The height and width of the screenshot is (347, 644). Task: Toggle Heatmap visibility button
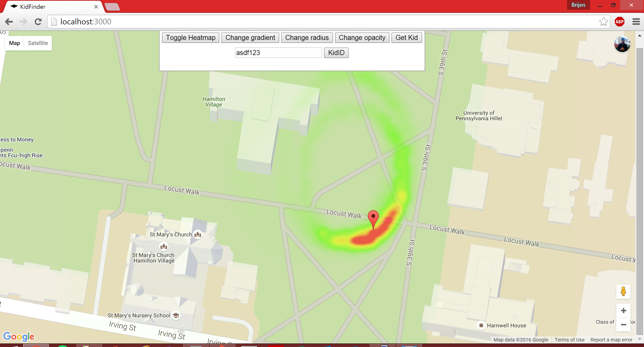[x=190, y=38]
